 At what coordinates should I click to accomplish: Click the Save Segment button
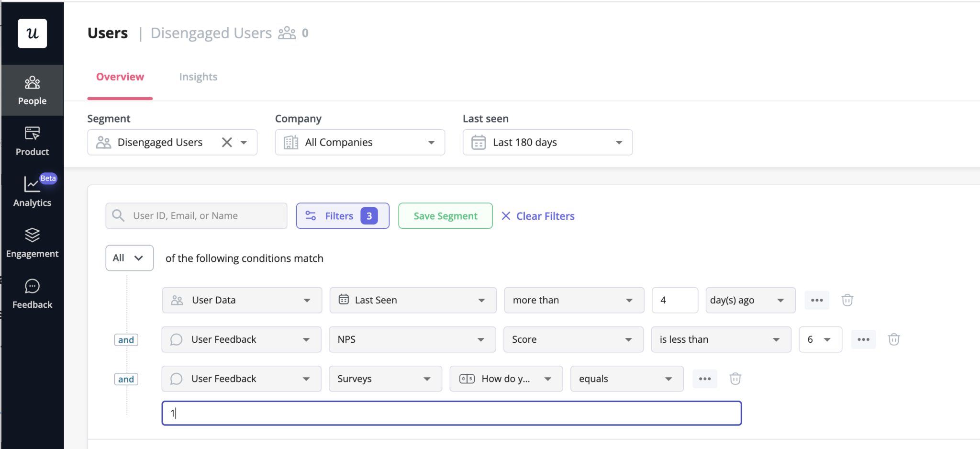445,215
